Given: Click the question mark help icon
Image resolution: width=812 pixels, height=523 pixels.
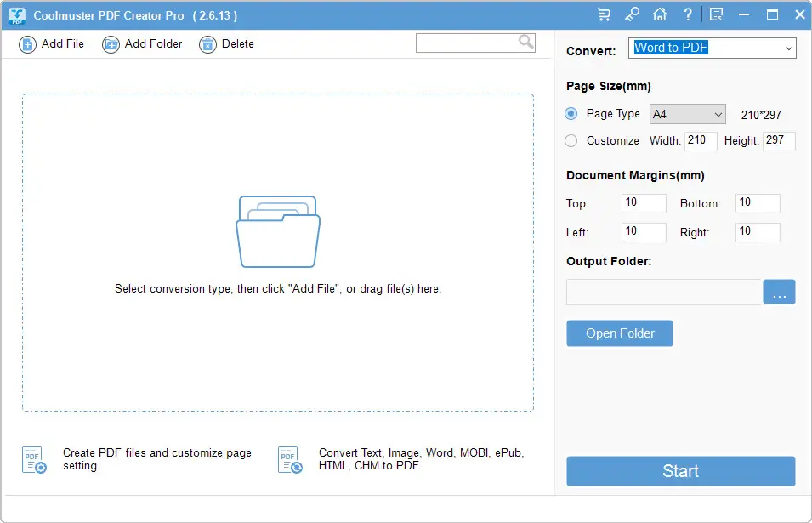Looking at the screenshot, I should click(688, 14).
